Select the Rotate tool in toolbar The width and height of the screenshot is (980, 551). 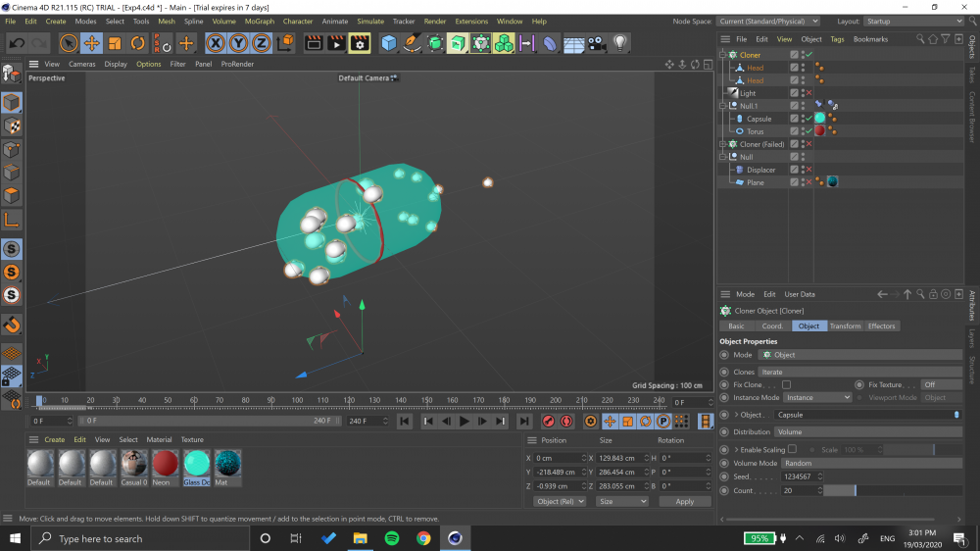coord(138,42)
